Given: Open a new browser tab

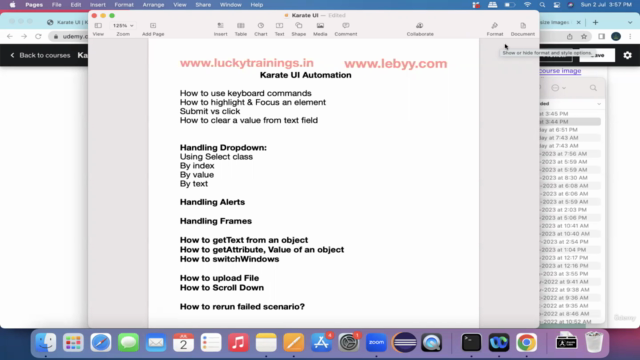Looking at the screenshot, I should (596, 22).
